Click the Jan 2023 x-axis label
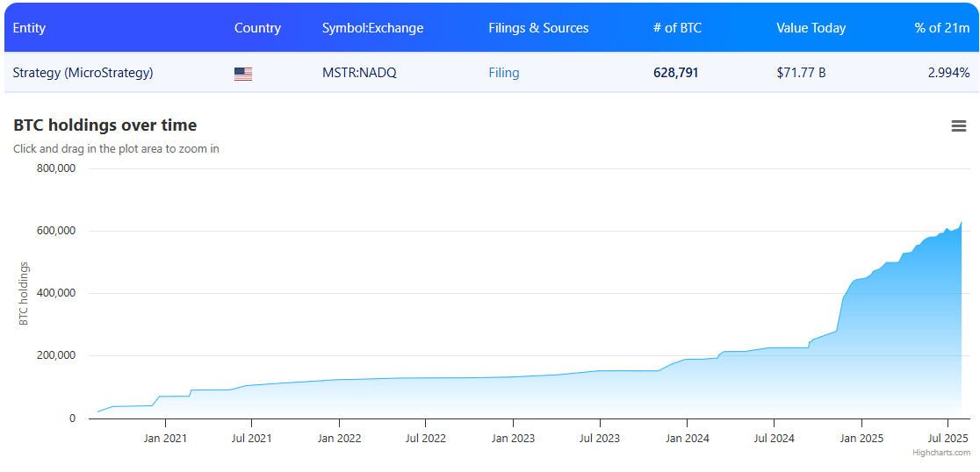Viewport: 980px width, 472px height. click(x=512, y=438)
